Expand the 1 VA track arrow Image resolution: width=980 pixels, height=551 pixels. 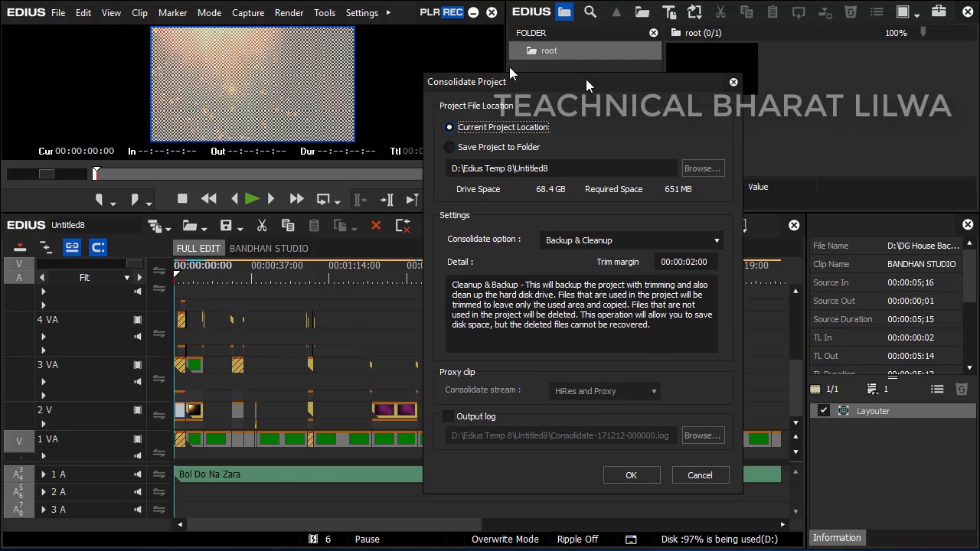pos(43,456)
